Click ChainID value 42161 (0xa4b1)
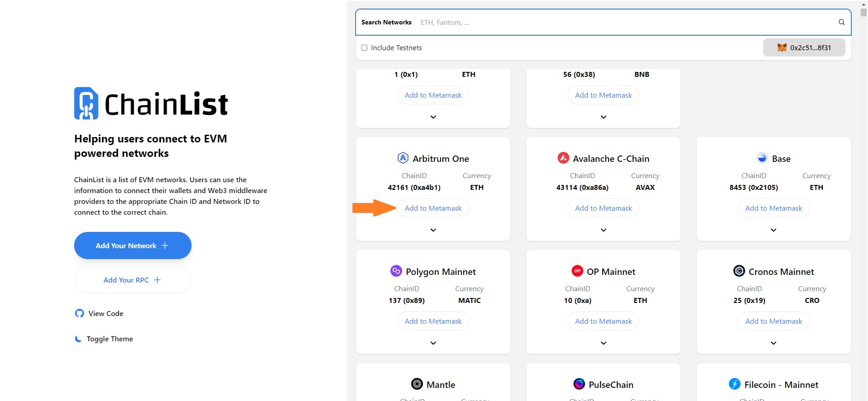 [414, 187]
